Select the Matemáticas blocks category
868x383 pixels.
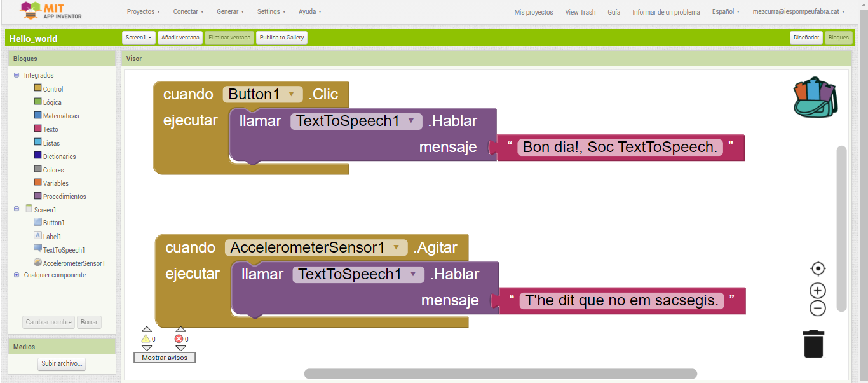coord(61,116)
